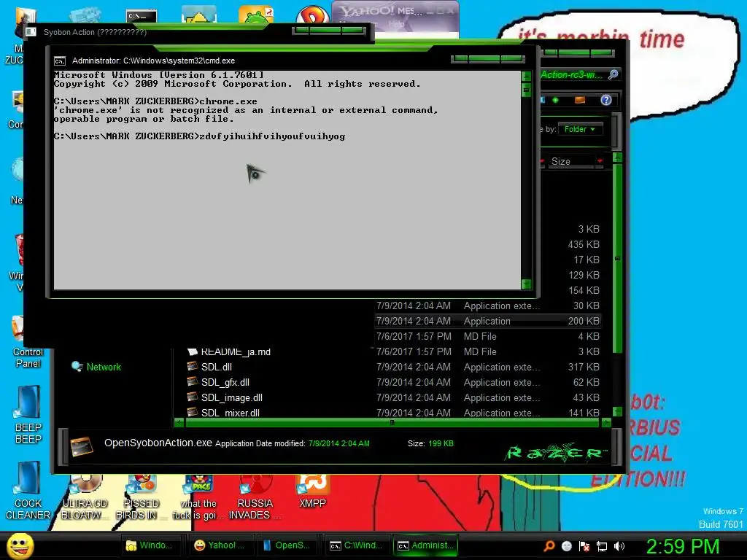
Task: Click the Yahoo Messenger tray face icon
Action: click(x=566, y=545)
